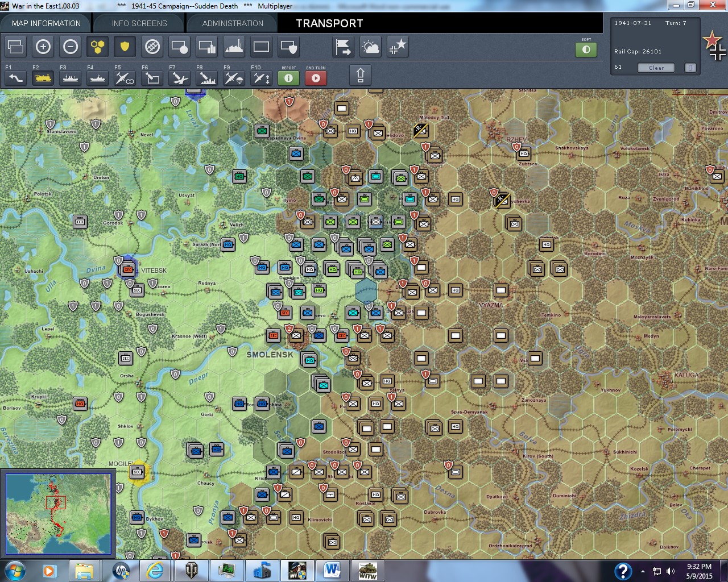Show hidden tray icons arrow
This screenshot has width=728, height=582.
tap(643, 571)
